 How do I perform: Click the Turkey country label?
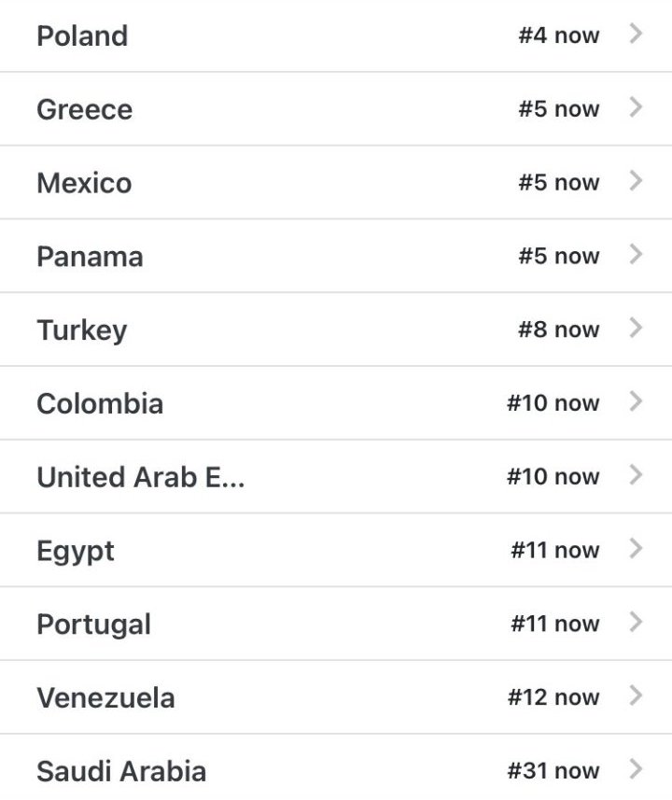click(x=81, y=330)
